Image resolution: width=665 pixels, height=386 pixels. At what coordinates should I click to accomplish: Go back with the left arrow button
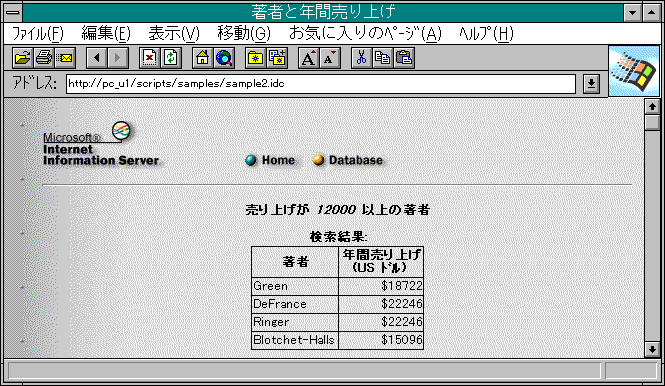[x=97, y=58]
